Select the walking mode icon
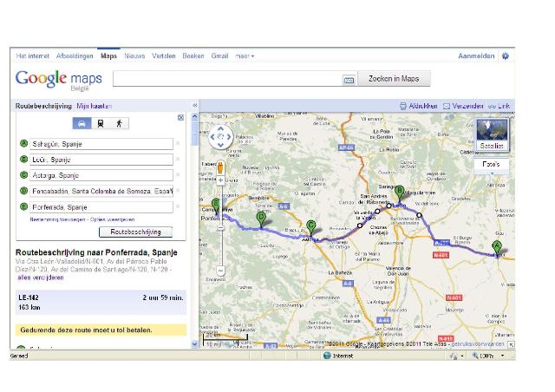Image resolution: width=555 pixels, height=392 pixels. point(120,123)
